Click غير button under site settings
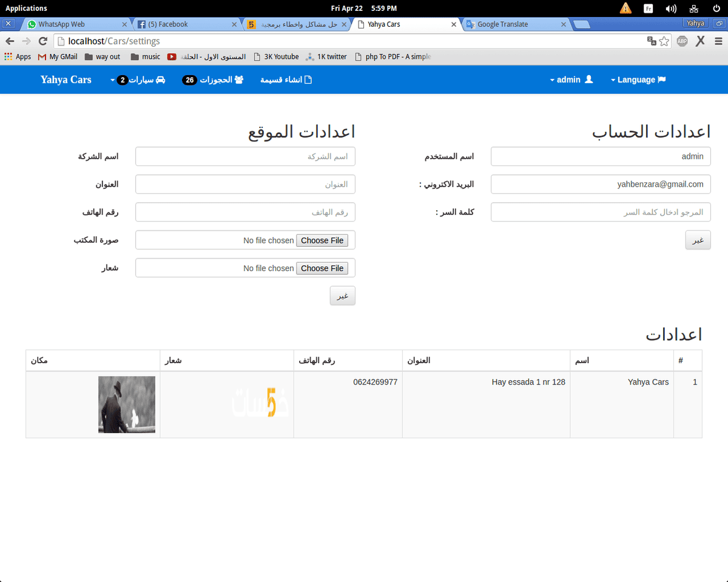This screenshot has height=582, width=728. point(343,296)
